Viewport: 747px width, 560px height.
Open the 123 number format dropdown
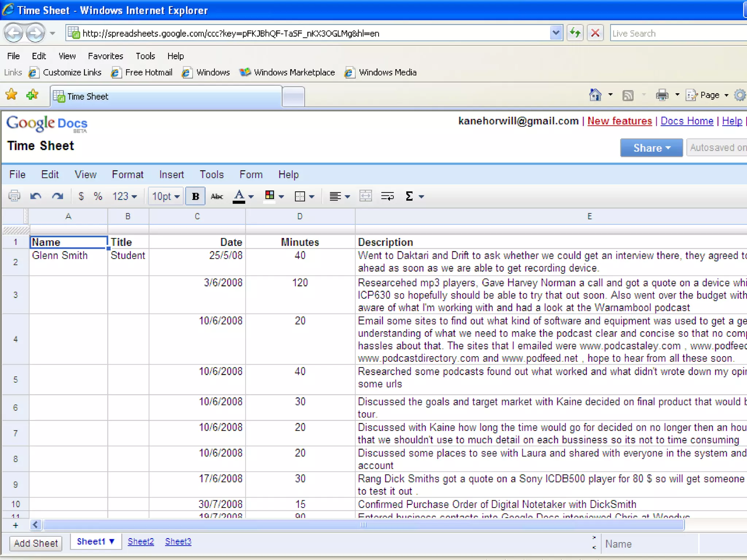pos(124,197)
